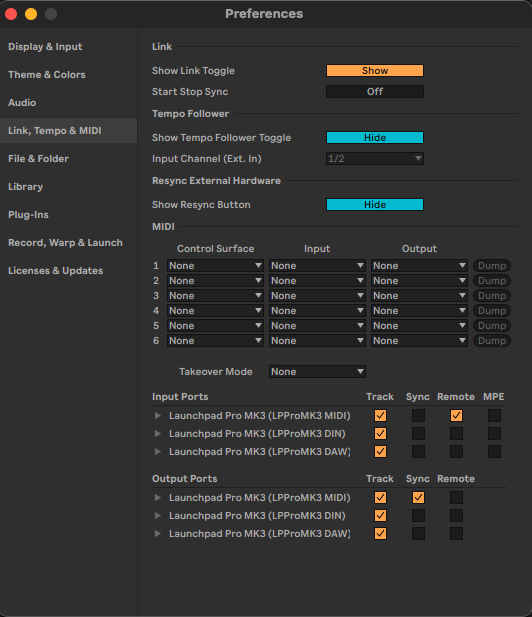Enable MPE for input LPProMK3 DAW
Image resolution: width=532 pixels, height=617 pixels.
click(x=494, y=451)
